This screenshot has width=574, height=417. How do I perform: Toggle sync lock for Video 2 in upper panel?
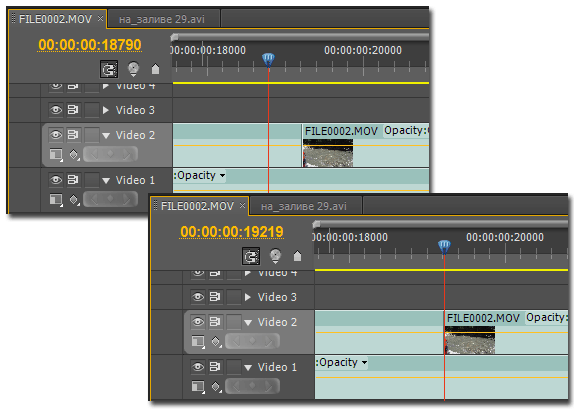[73, 135]
